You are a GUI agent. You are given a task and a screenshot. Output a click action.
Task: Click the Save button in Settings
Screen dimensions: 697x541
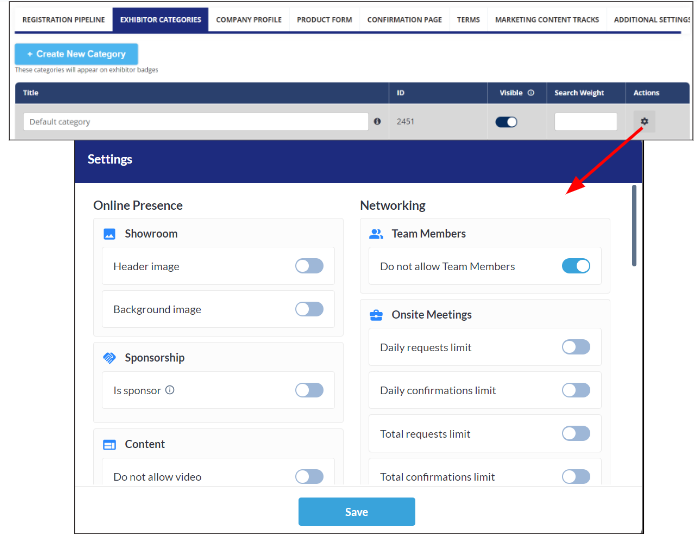pyautogui.click(x=357, y=512)
